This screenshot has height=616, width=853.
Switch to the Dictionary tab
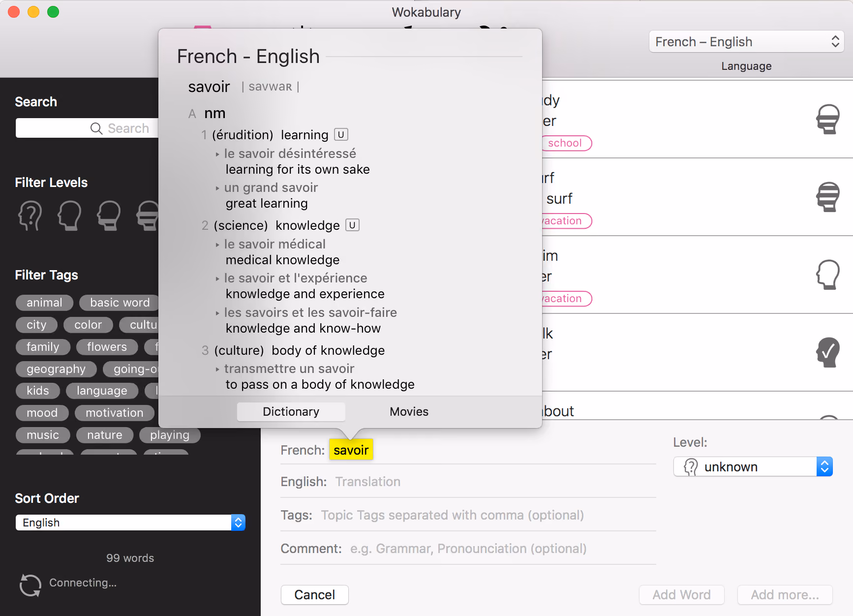point(291,412)
